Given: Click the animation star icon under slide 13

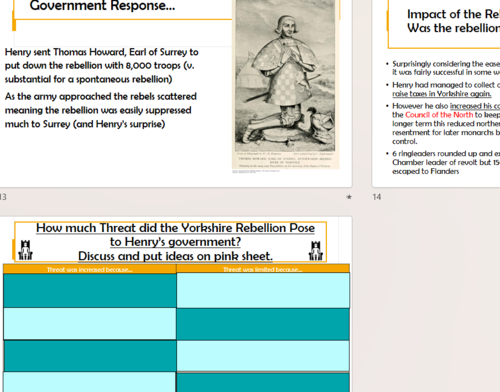Looking at the screenshot, I should (x=349, y=197).
